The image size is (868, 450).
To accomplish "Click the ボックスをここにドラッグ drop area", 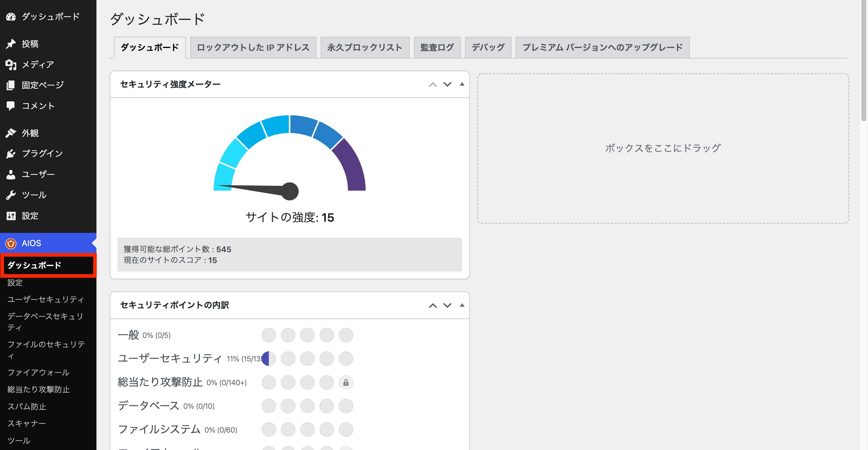I will click(663, 148).
